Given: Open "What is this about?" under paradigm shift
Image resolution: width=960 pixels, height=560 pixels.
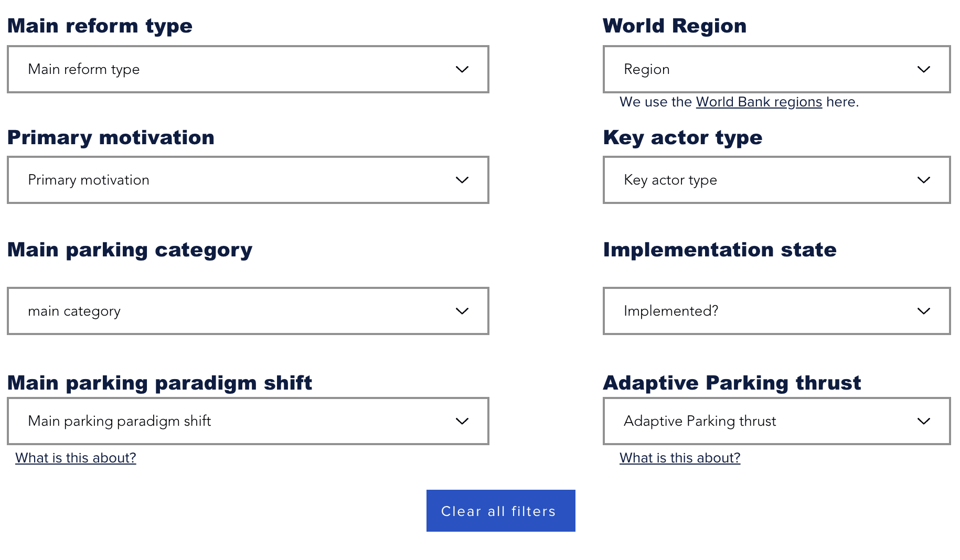Looking at the screenshot, I should pos(76,458).
